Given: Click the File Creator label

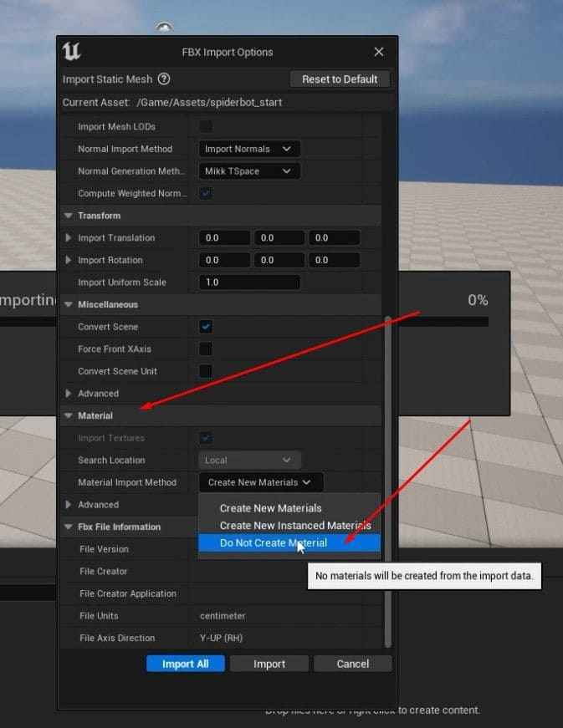Looking at the screenshot, I should coord(103,572).
